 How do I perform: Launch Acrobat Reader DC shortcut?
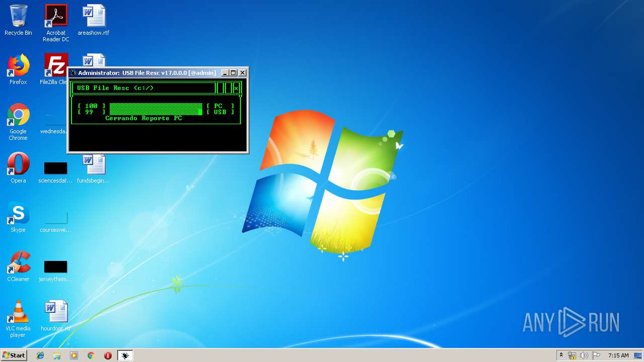tap(56, 23)
